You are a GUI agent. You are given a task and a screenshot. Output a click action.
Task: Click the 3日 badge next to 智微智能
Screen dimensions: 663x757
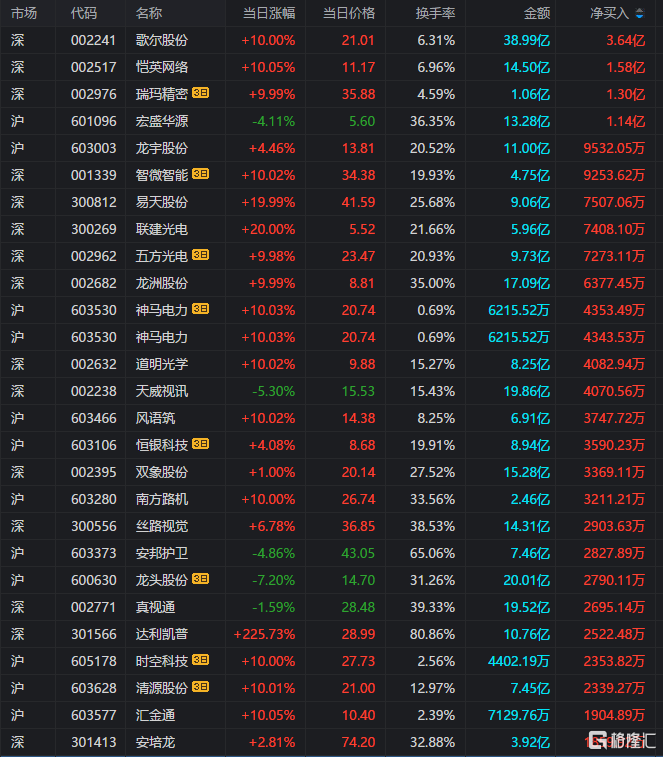pyautogui.click(x=200, y=174)
